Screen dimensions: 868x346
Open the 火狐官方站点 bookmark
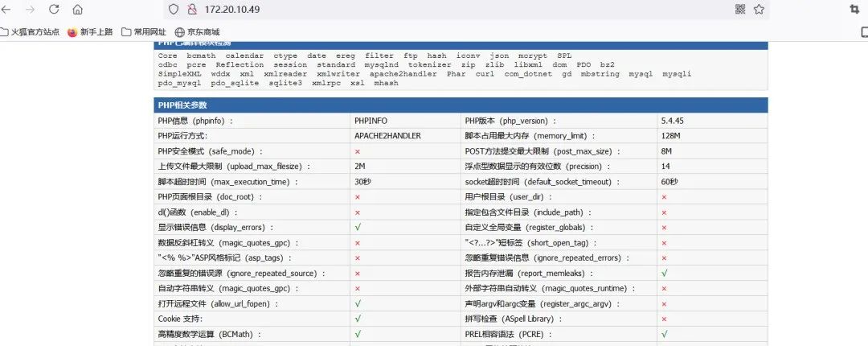[x=30, y=32]
